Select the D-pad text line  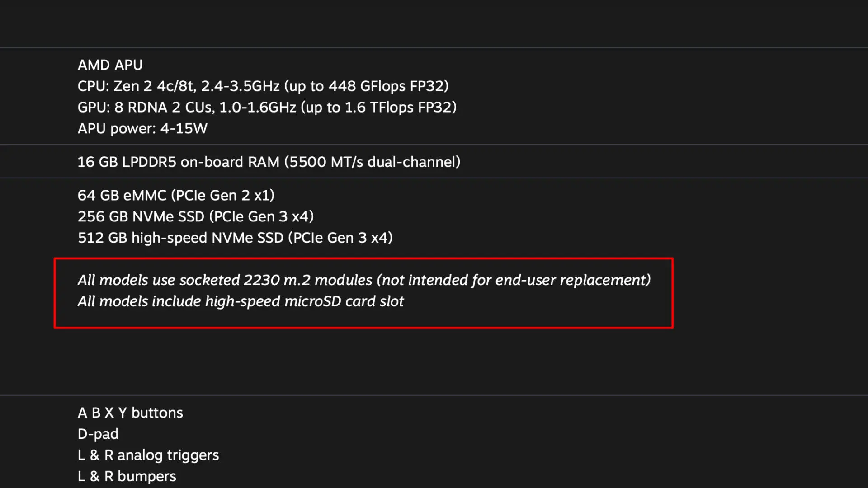point(98,434)
